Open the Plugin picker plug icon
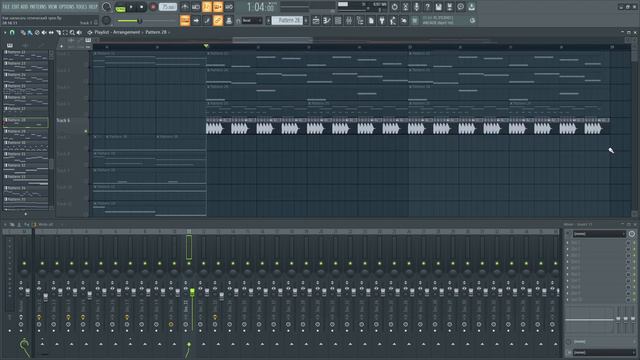Image resolution: width=640 pixels, height=360 pixels. [x=382, y=20]
